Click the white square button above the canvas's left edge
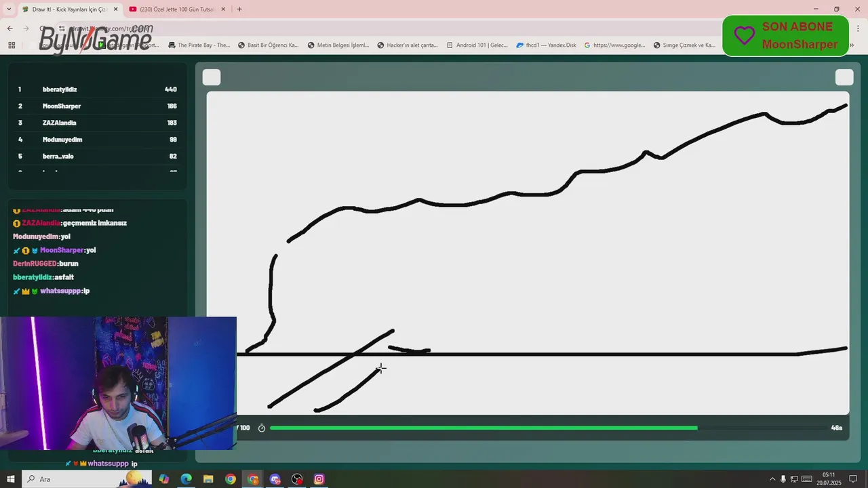 point(212,77)
